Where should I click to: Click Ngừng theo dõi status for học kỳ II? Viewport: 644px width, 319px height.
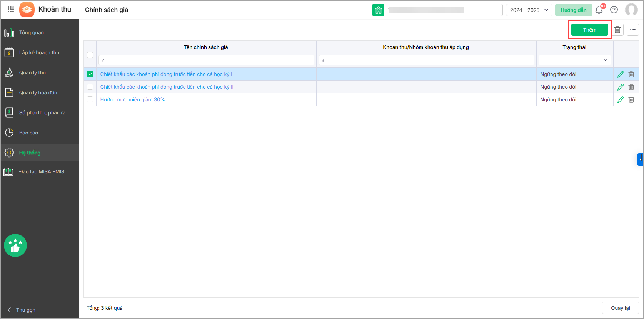[558, 87]
